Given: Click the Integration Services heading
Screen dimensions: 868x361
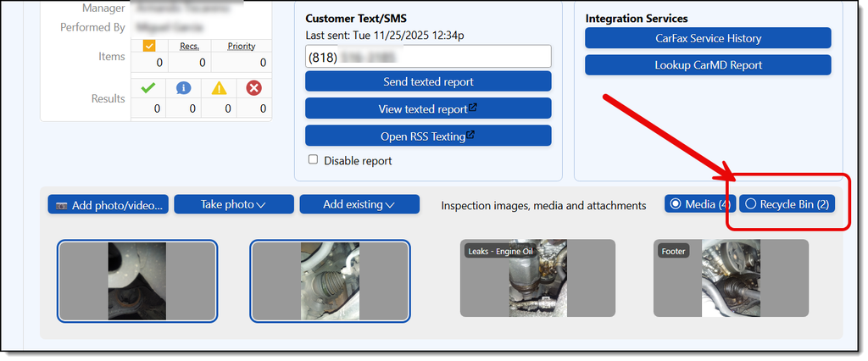Looking at the screenshot, I should (x=637, y=19).
